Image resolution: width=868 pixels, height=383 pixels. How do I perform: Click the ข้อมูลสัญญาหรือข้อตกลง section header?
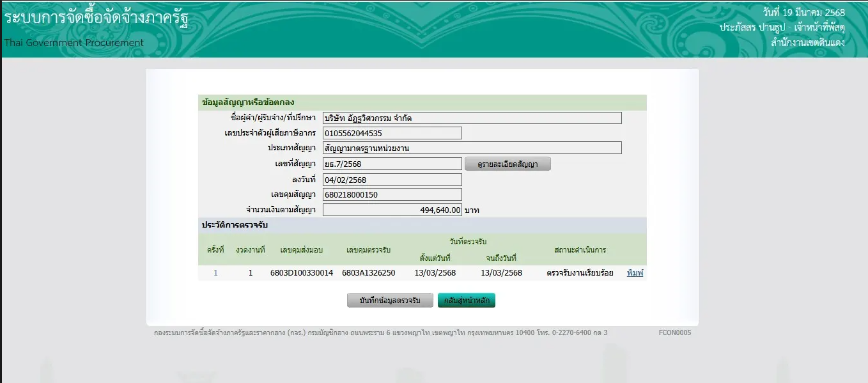(x=422, y=102)
